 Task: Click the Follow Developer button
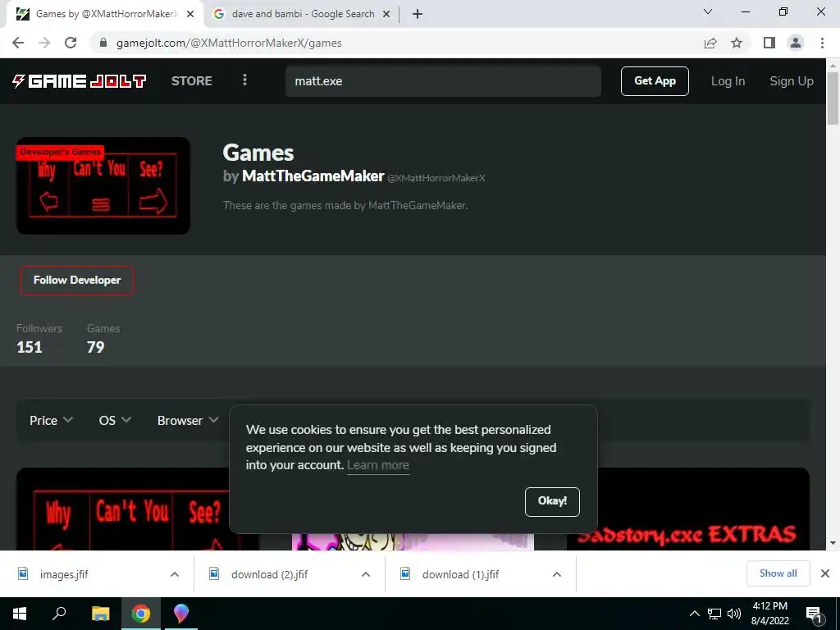point(77,281)
